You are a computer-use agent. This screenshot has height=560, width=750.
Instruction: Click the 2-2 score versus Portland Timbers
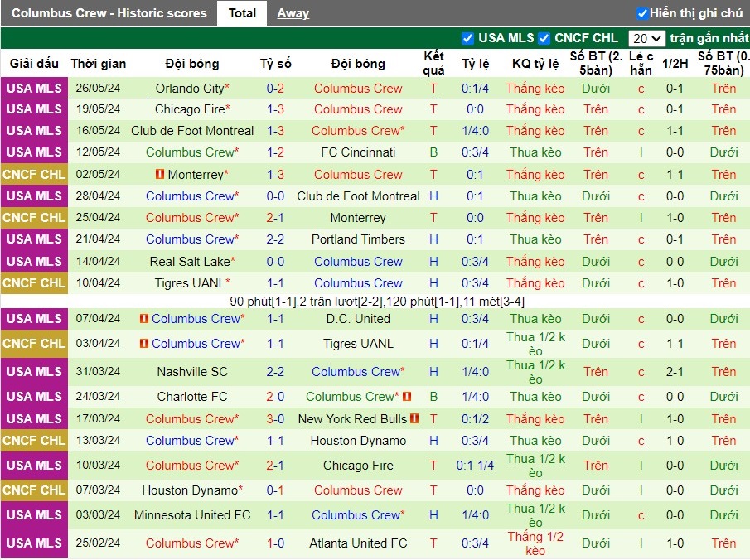click(275, 239)
